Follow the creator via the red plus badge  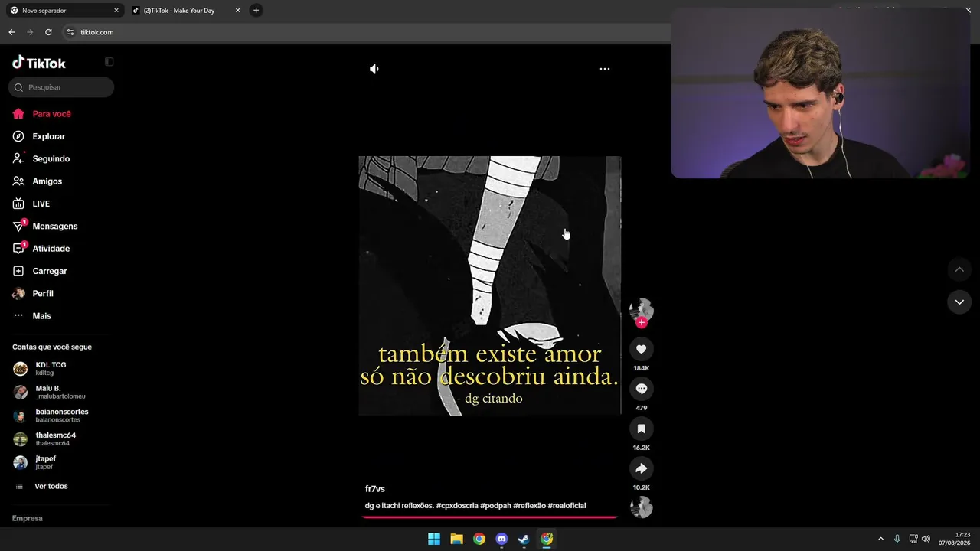[642, 322]
